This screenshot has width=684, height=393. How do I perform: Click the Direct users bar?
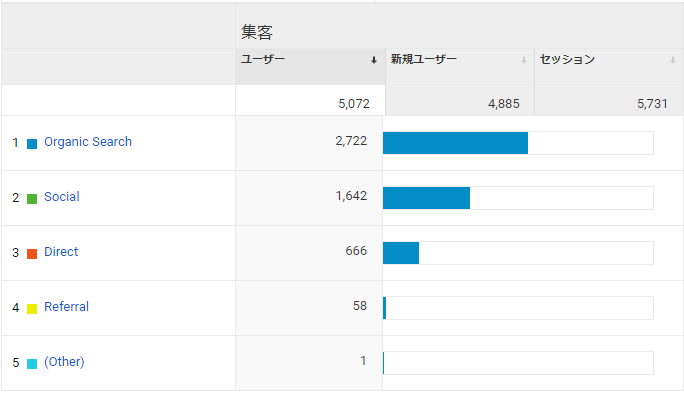[401, 253]
